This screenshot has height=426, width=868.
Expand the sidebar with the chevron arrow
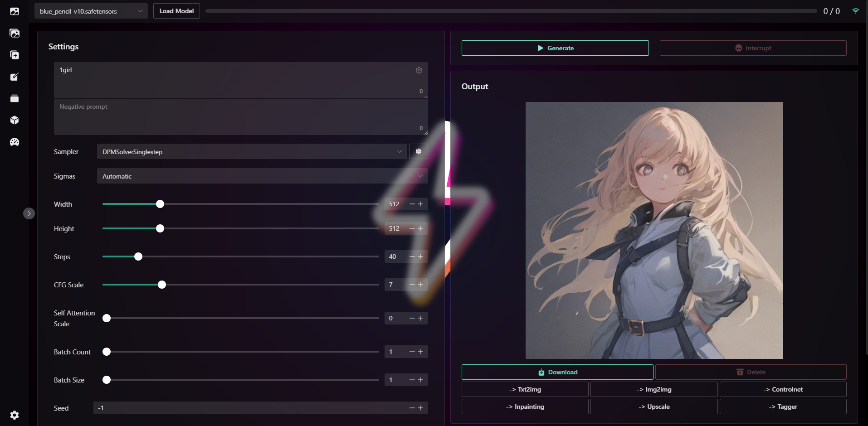(x=29, y=213)
